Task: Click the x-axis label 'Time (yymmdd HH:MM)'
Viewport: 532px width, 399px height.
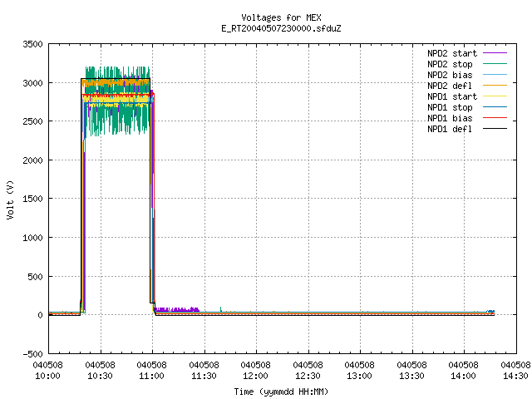Action: (x=281, y=392)
